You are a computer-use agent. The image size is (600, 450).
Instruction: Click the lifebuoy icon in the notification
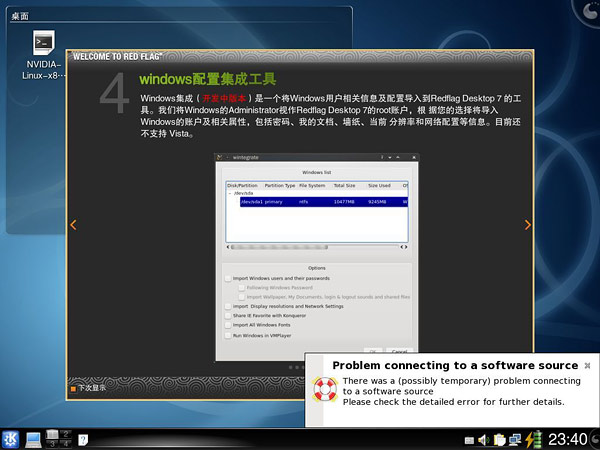[325, 389]
